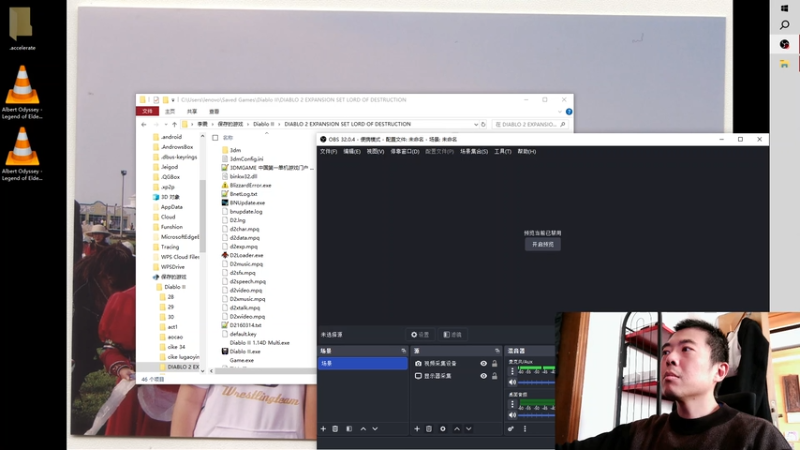800x450 pixels.
Task: Click the enable preview button in OBS
Action: [543, 244]
